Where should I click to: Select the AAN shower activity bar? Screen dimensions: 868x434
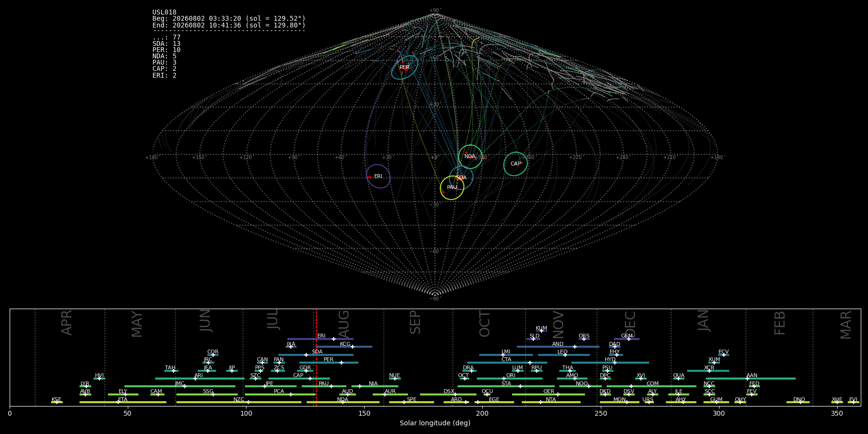pos(751,379)
